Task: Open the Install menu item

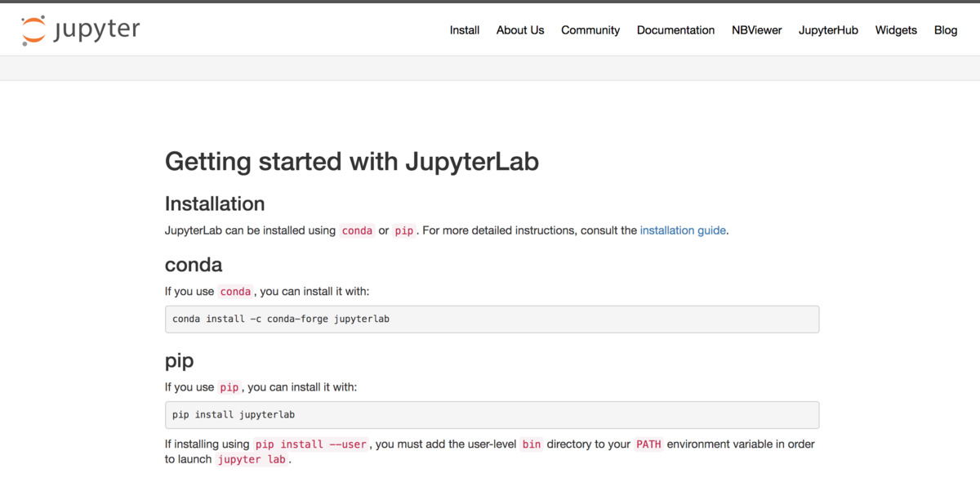Action: pos(465,30)
